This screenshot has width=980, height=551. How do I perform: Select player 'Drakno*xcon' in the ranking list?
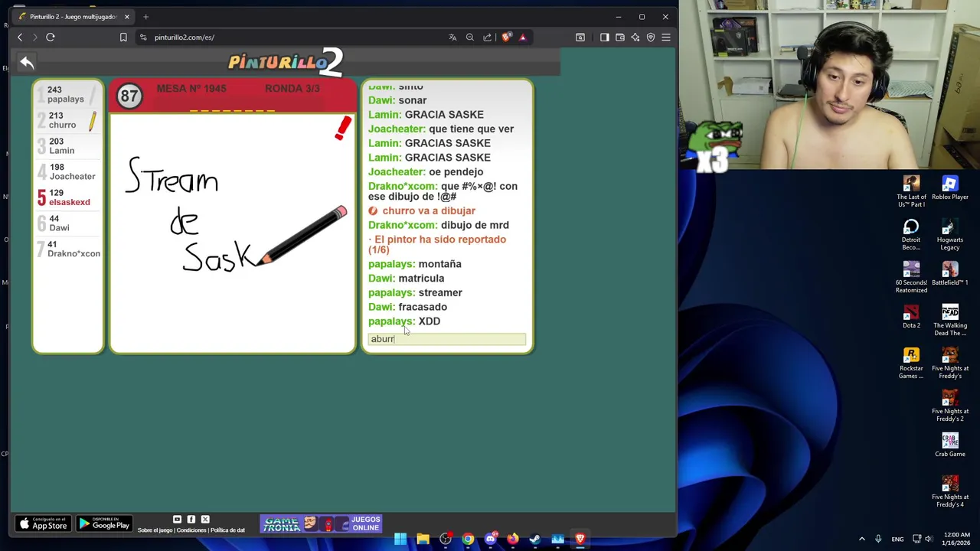click(x=67, y=249)
